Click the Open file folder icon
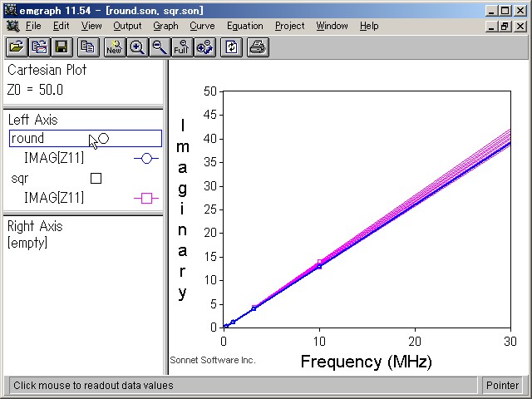 pyautogui.click(x=17, y=47)
